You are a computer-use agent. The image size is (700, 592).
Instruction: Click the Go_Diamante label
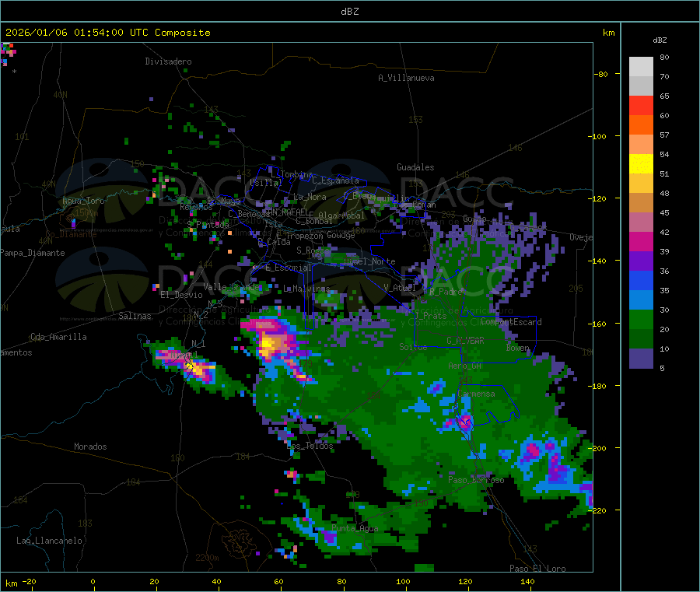[71, 234]
